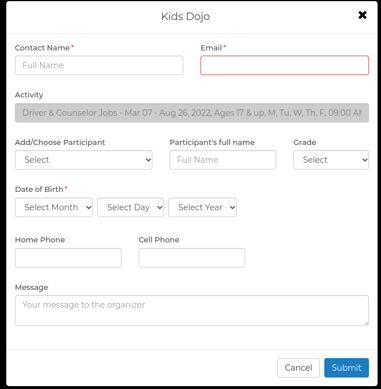381x389 pixels.
Task: Click the Cell Phone input field
Action: 192,258
